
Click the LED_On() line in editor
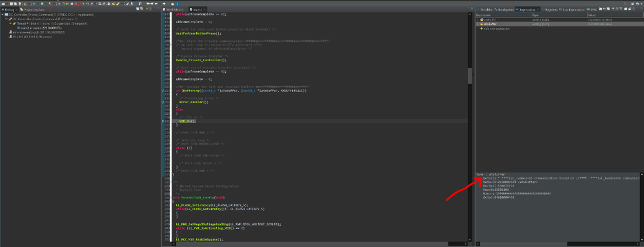click(188, 121)
